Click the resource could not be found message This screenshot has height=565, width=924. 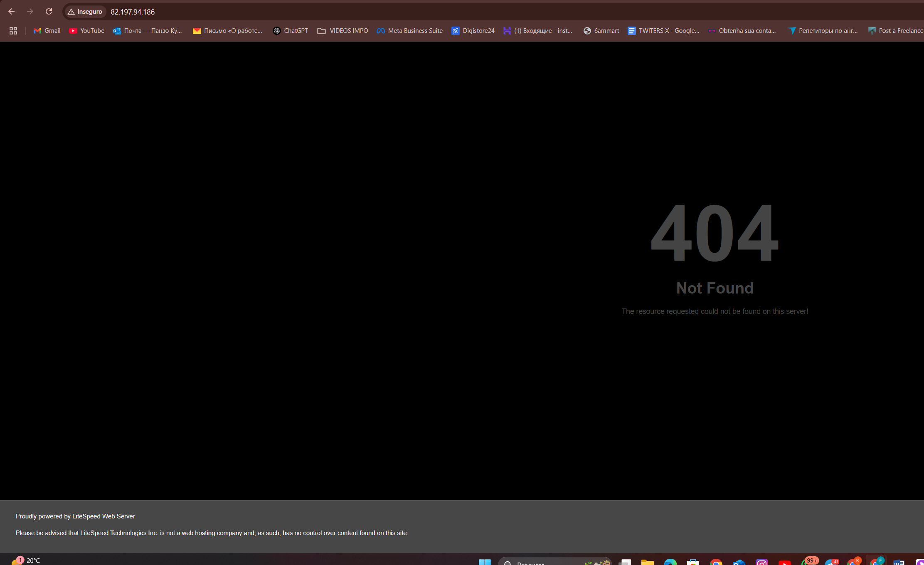(715, 311)
